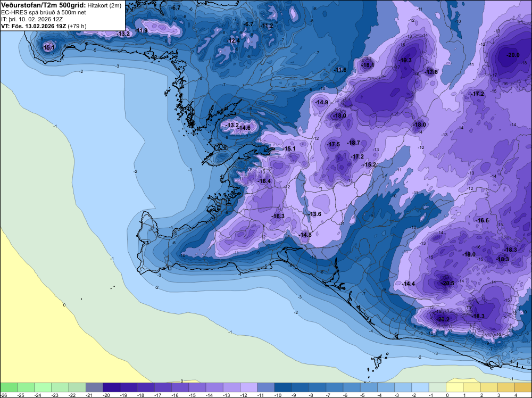The image size is (532, 398).
Task: Click the -14.9 temperature value
Action: (321, 102)
